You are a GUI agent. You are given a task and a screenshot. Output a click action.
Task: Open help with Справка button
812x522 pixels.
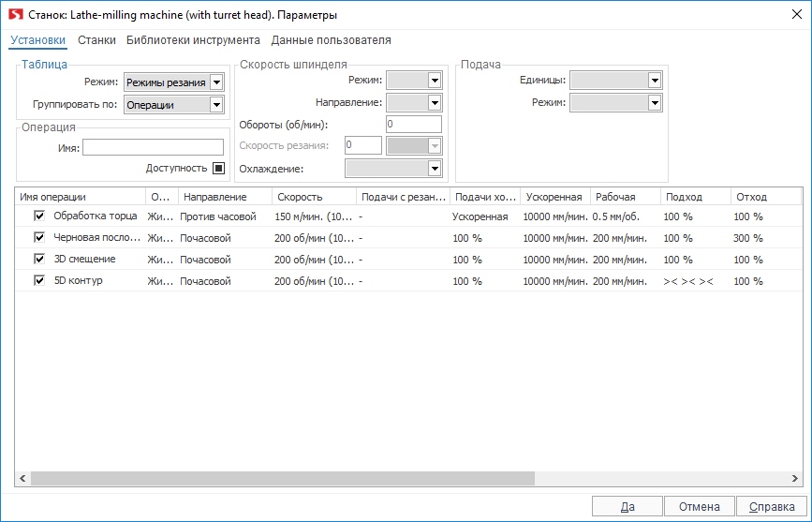coord(772,506)
